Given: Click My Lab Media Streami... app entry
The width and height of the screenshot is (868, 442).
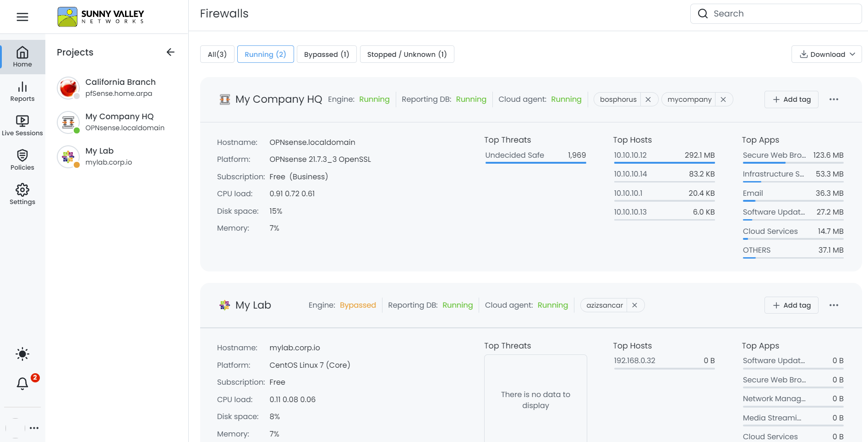Looking at the screenshot, I should coord(793,420).
